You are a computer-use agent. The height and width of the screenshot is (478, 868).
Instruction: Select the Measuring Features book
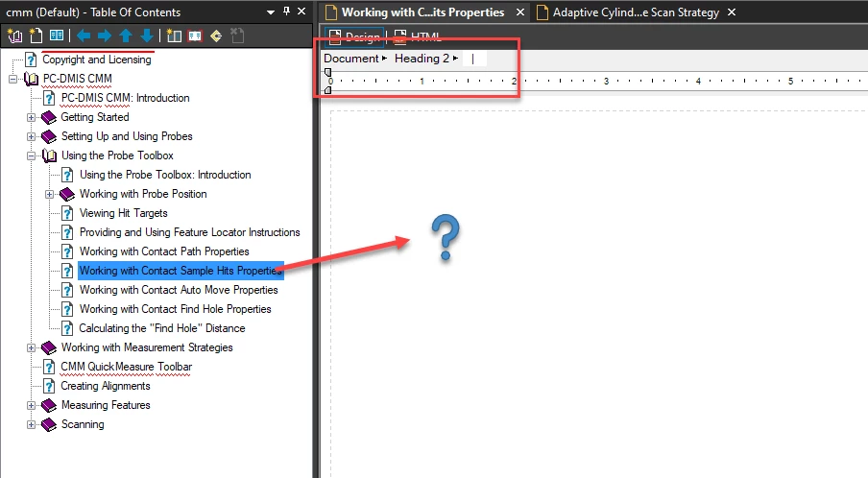[106, 405]
